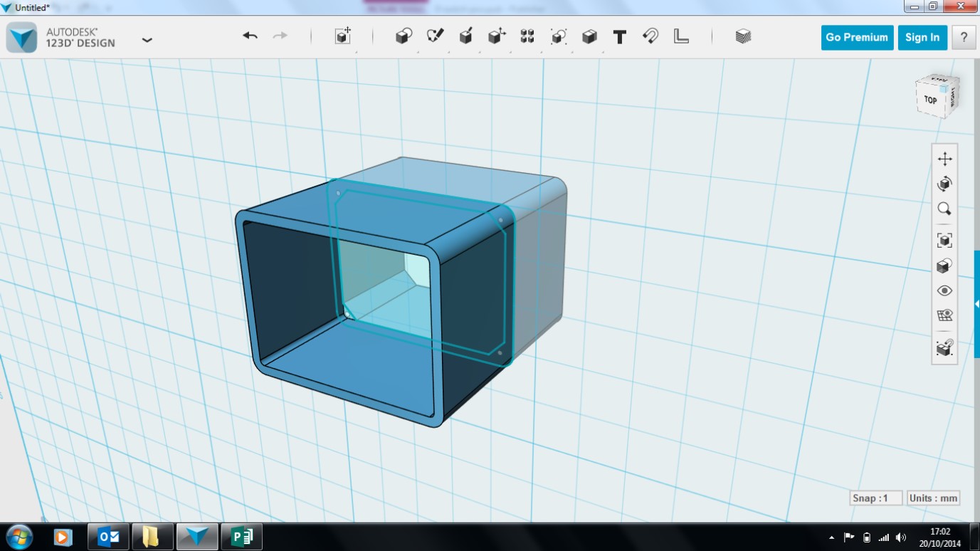Viewport: 980px width, 551px height.
Task: Click the Snap magnet tool in toolbar
Action: click(x=650, y=36)
